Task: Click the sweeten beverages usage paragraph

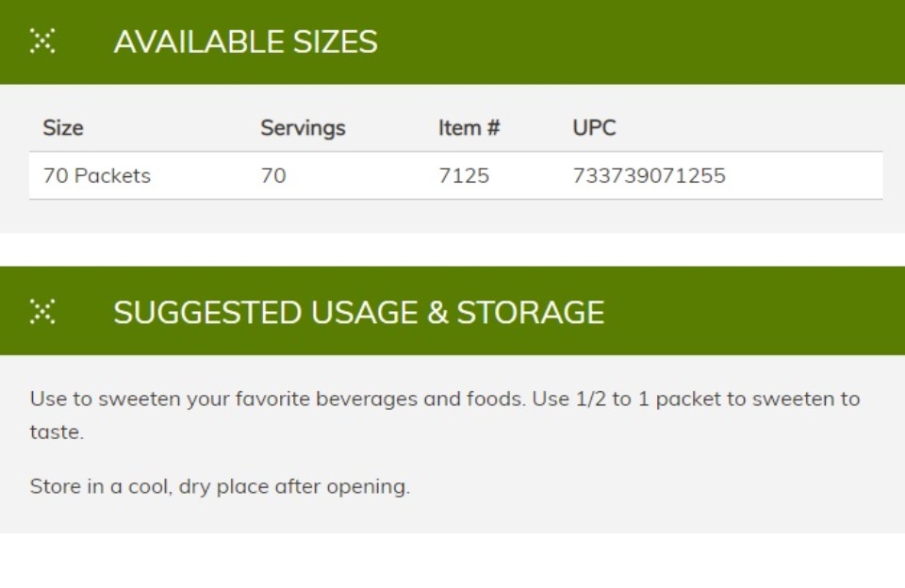Action: [445, 415]
